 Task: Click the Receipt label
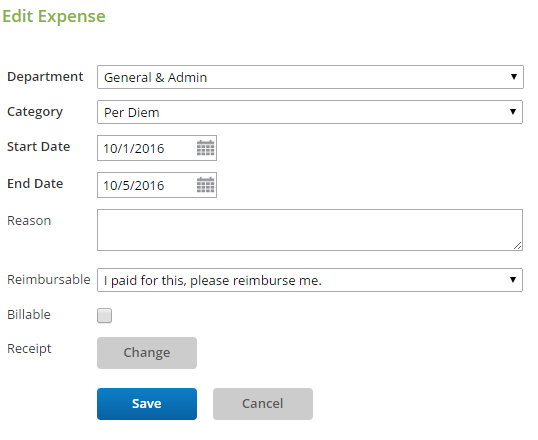pyautogui.click(x=29, y=349)
